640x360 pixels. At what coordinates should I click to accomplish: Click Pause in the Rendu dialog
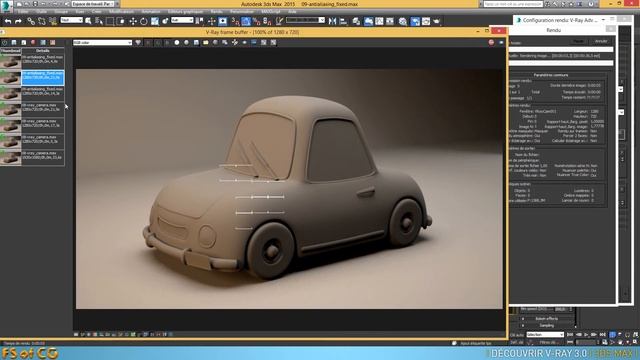[578, 41]
